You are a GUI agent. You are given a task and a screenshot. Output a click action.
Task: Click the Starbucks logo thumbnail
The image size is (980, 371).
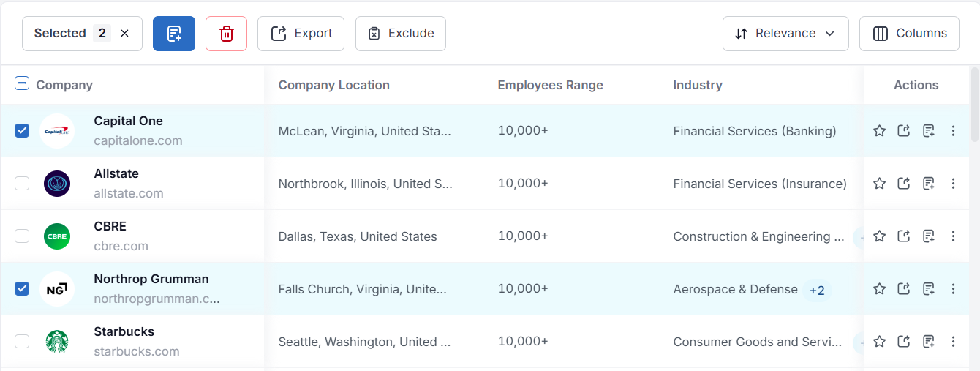tap(57, 342)
